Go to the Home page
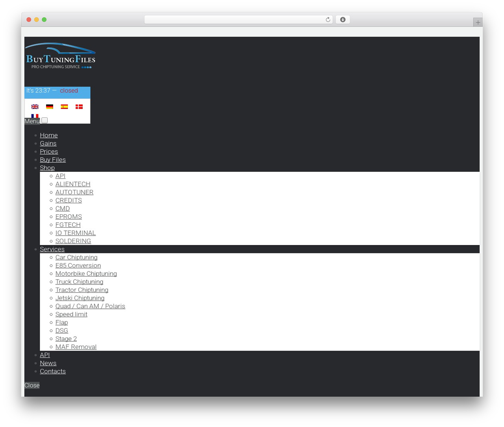The height and width of the screenshot is (427, 504). coord(49,135)
